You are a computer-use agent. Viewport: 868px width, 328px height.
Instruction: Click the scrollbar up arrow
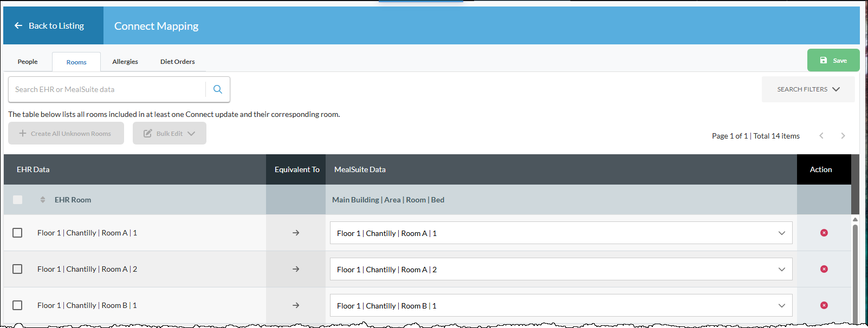[855, 219]
